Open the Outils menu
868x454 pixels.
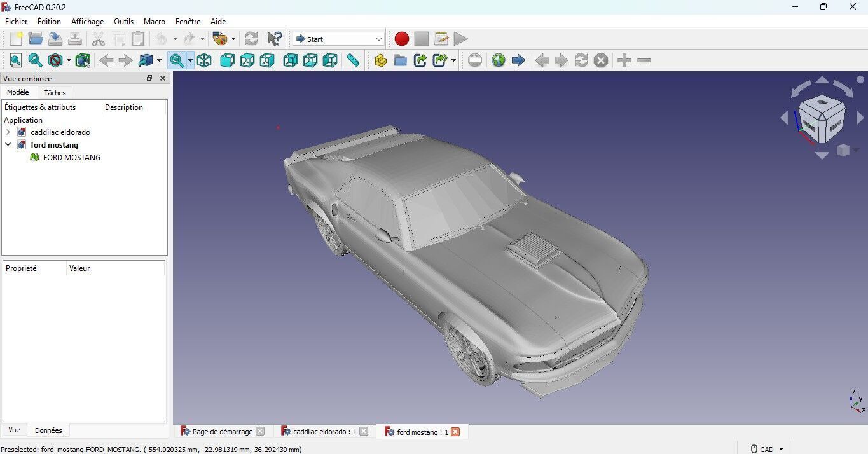click(124, 21)
